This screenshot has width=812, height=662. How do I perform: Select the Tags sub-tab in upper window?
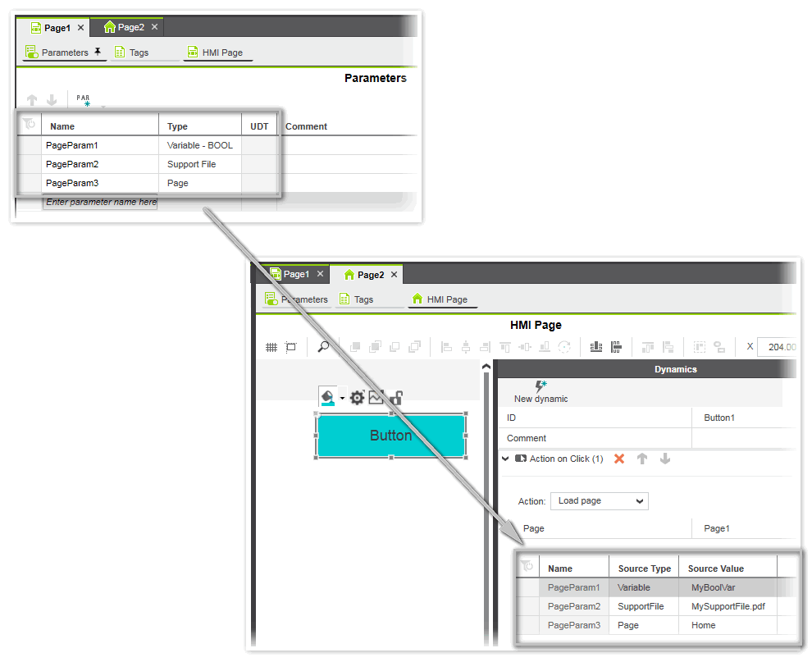click(139, 53)
